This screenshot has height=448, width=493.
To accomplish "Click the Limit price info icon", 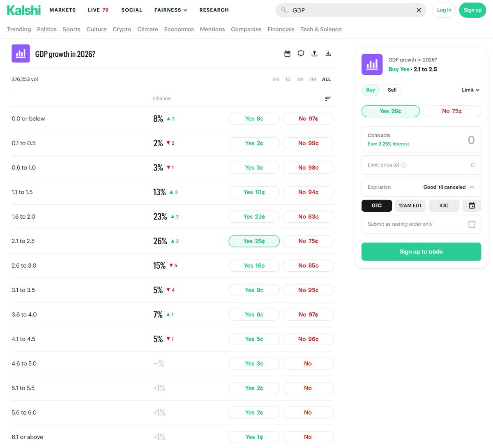I will tap(403, 165).
